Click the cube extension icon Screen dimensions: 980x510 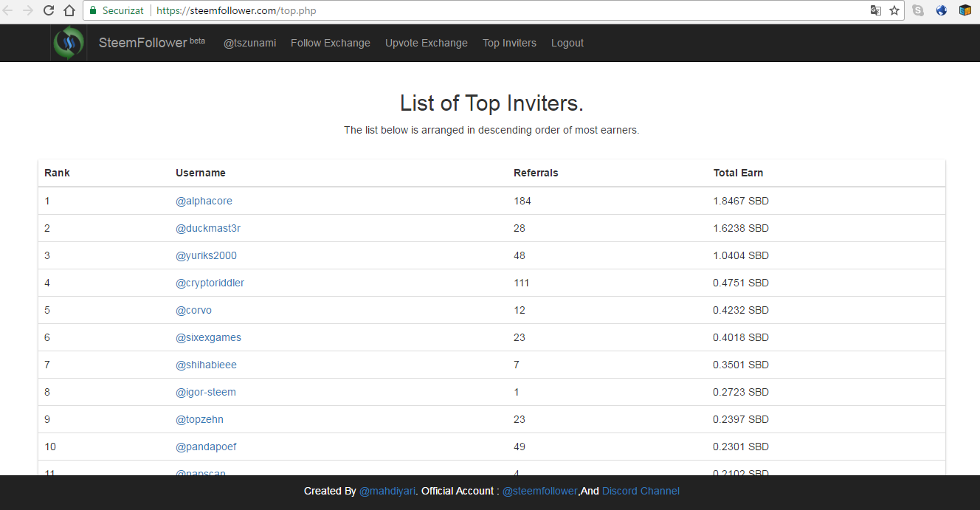click(x=965, y=10)
